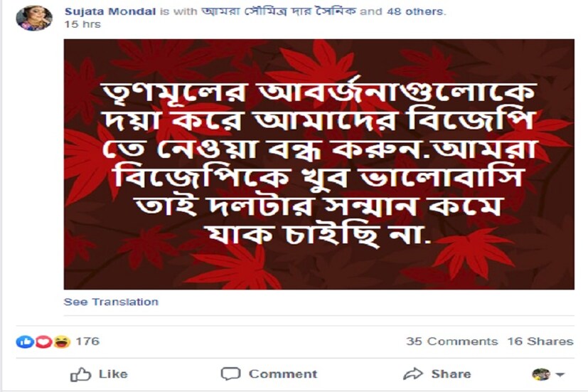588x392 pixels.
Task: Expand the 35 Comments list
Action: pos(451,341)
